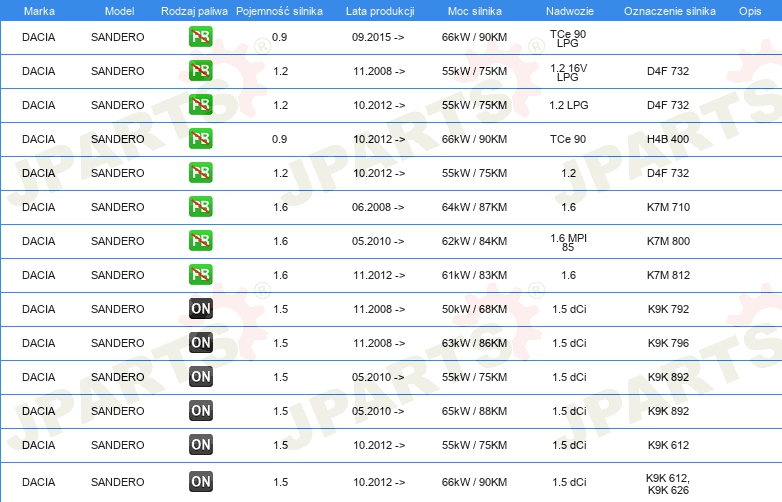
Task: Select the Marka column header
Action: click(x=39, y=11)
